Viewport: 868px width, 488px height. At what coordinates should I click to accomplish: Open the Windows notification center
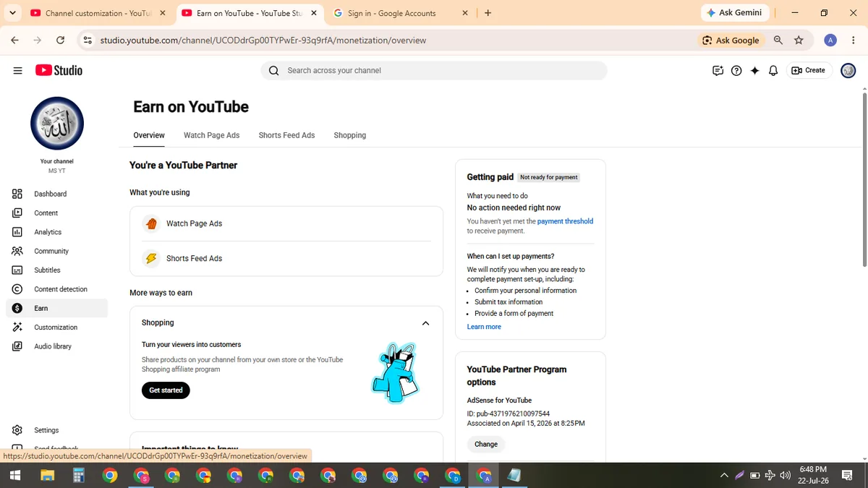click(x=847, y=475)
